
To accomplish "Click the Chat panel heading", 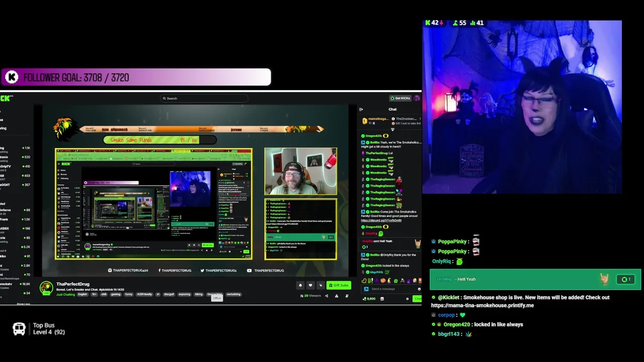I will pyautogui.click(x=392, y=109).
